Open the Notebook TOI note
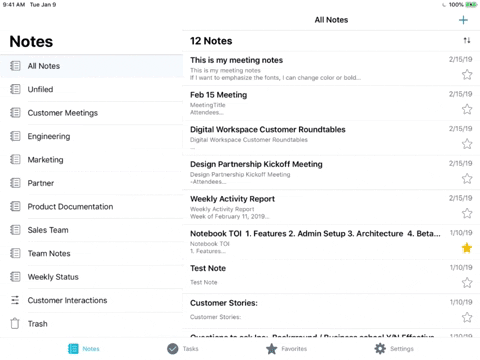Viewport: 480px width, 360px height. pos(331,242)
